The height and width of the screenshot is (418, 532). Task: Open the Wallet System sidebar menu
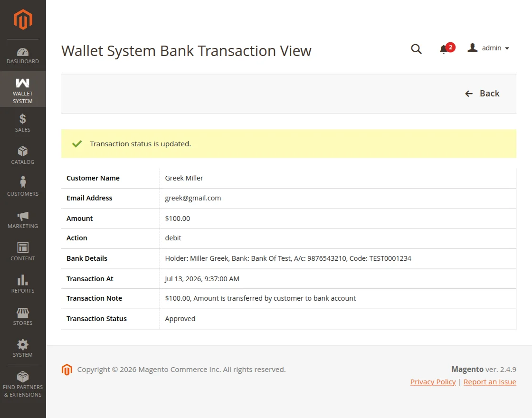pos(23,90)
